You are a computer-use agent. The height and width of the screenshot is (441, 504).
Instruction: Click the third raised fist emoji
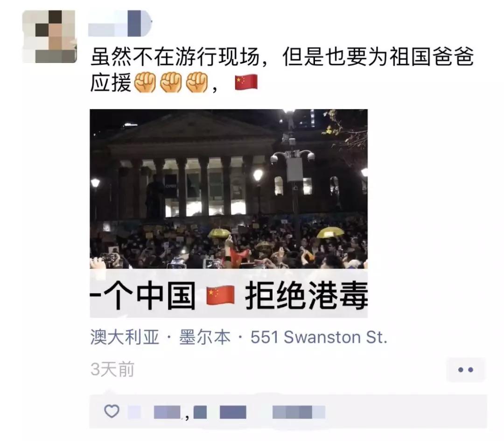(x=198, y=82)
